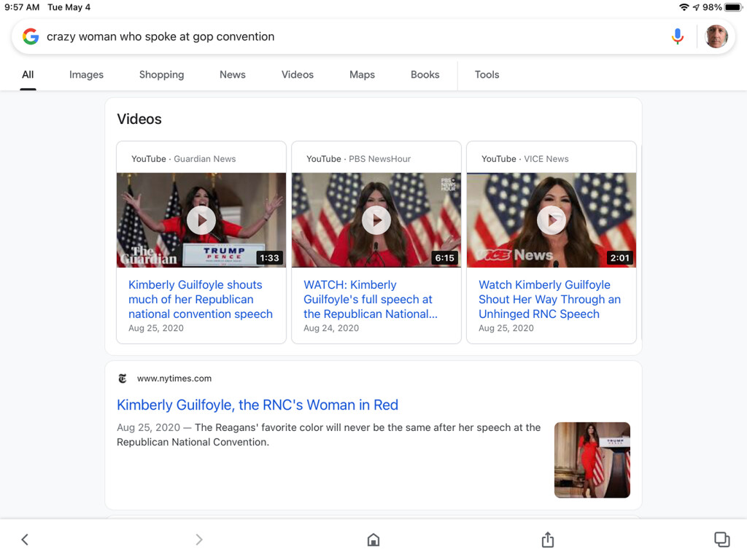Screen dimensions: 747x560
Task: Switch to the Videos tab
Action: (x=298, y=75)
